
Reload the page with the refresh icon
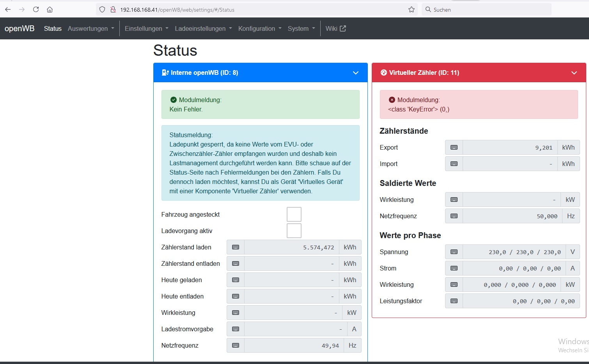pyautogui.click(x=36, y=9)
